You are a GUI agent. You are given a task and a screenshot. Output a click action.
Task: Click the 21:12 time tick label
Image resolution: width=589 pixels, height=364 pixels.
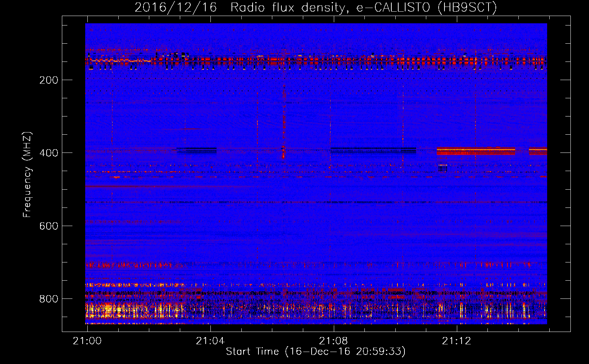tap(456, 341)
